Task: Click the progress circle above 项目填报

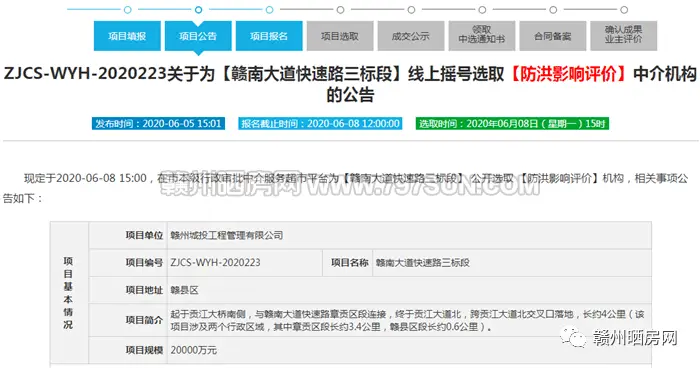Action: pos(128,9)
